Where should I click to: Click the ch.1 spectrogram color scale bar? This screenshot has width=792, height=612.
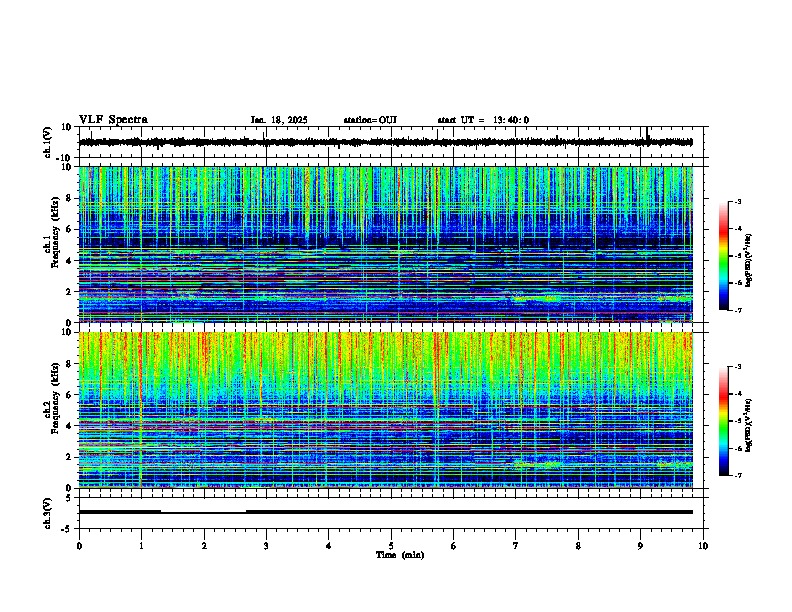click(x=723, y=256)
